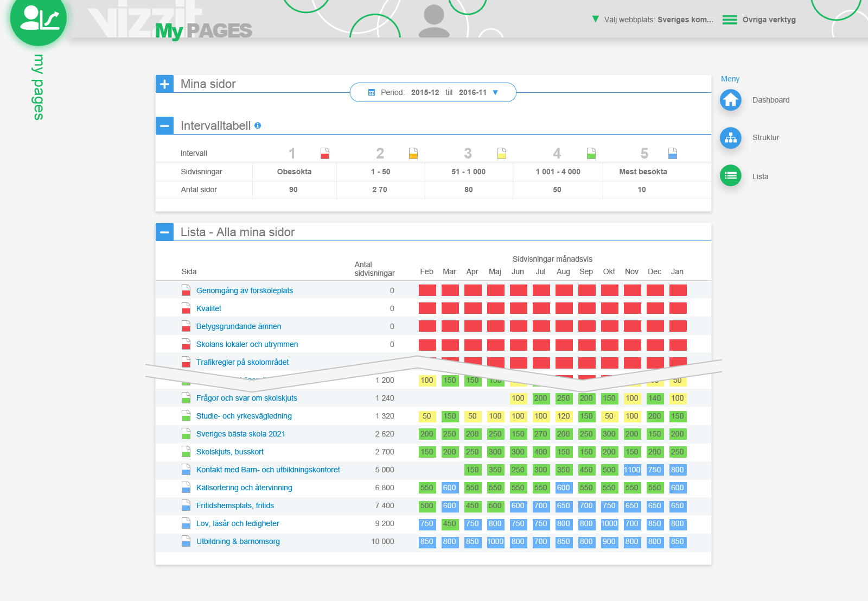
Task: Select Dashboard in the Meny
Action: click(x=770, y=100)
